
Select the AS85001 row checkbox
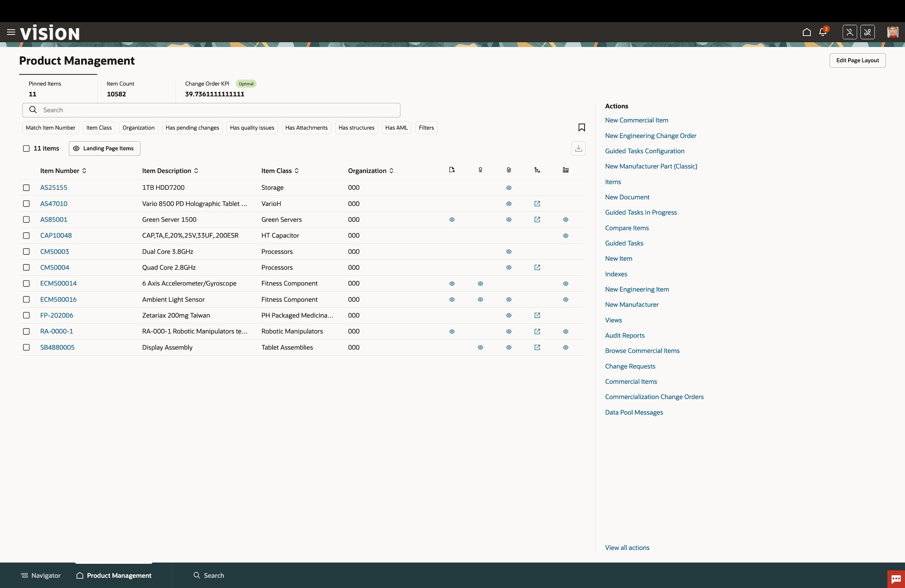click(26, 220)
